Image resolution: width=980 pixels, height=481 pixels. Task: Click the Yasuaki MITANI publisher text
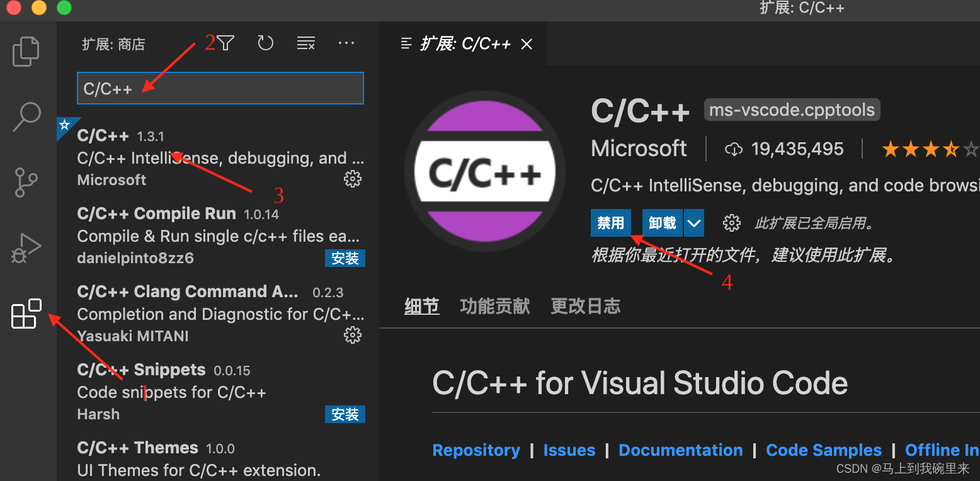133,336
